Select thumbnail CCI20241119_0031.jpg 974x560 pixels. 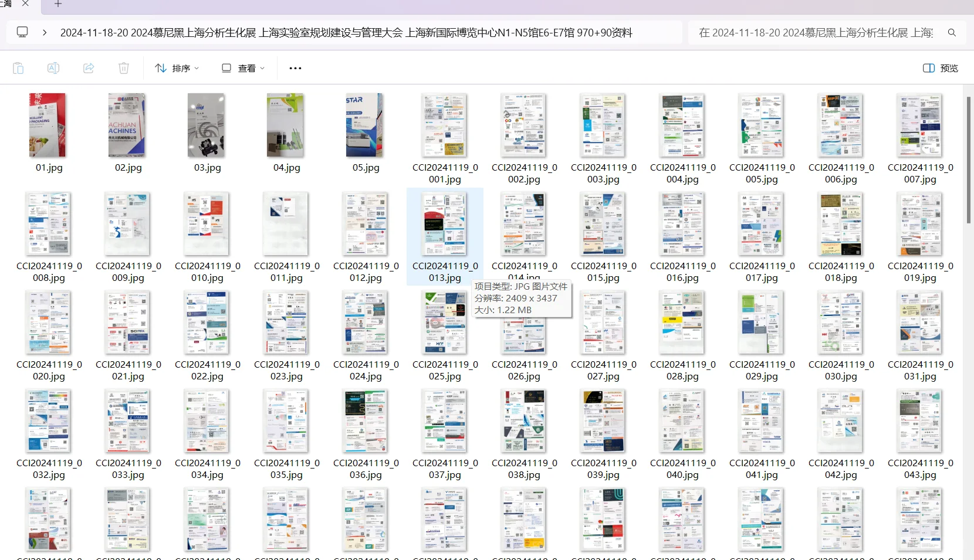[x=920, y=322]
